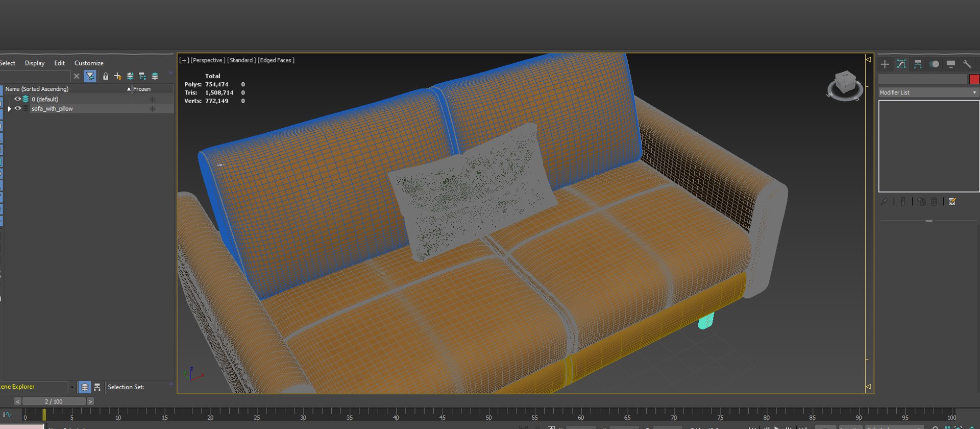Viewport: 980px width, 429px height.
Task: Click layer icon of 0 (default)
Action: pyautogui.click(x=26, y=99)
